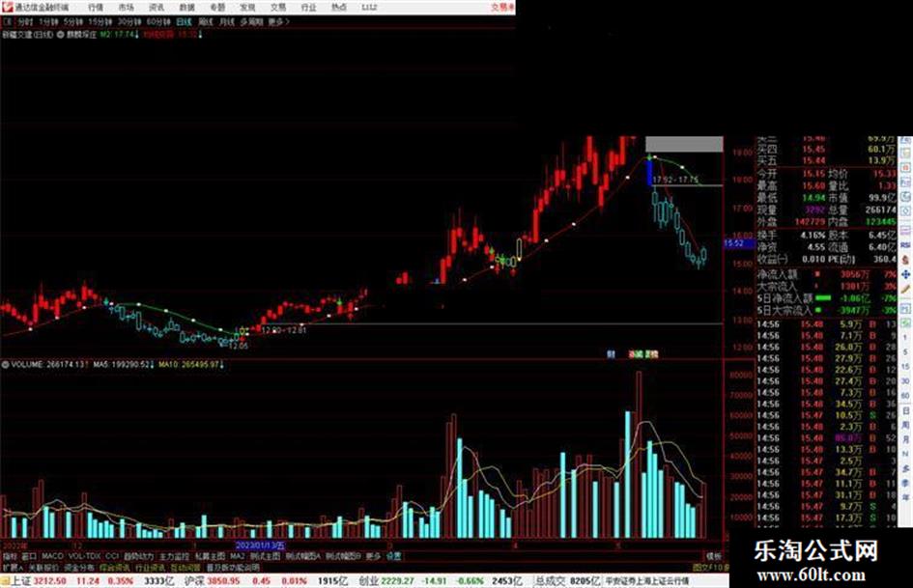Click the red 交易 button at top right

[x=502, y=8]
